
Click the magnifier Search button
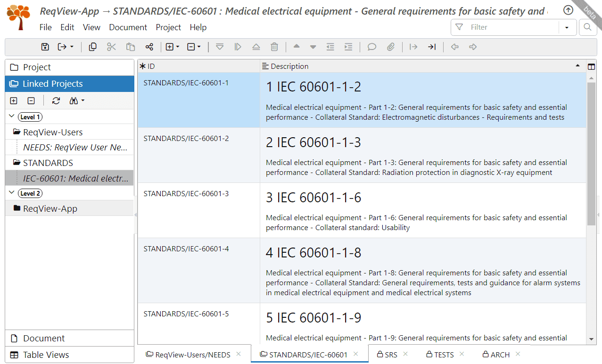coord(587,27)
